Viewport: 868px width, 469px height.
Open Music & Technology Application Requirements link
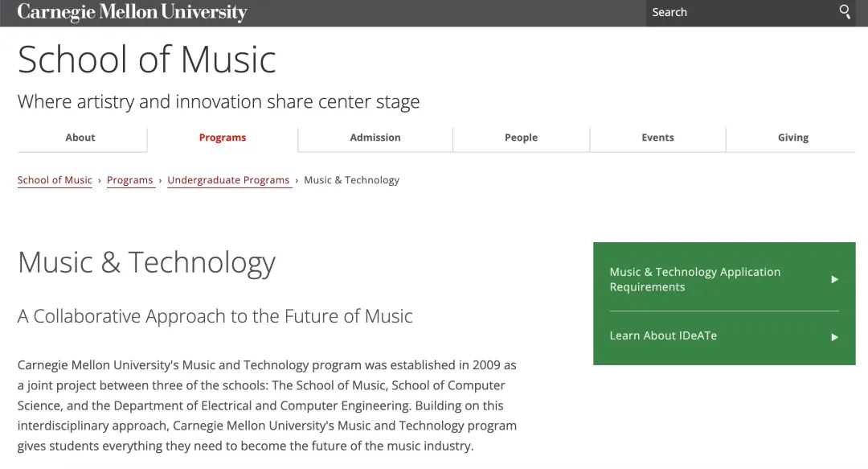[x=724, y=279]
